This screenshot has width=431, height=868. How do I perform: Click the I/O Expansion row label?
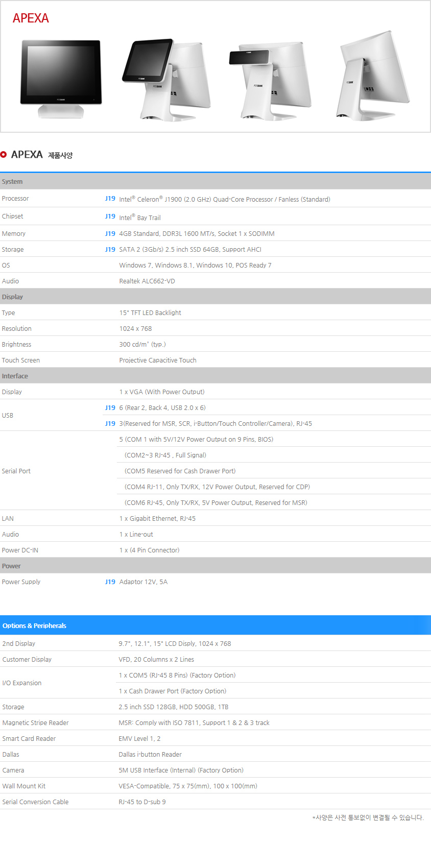click(22, 683)
